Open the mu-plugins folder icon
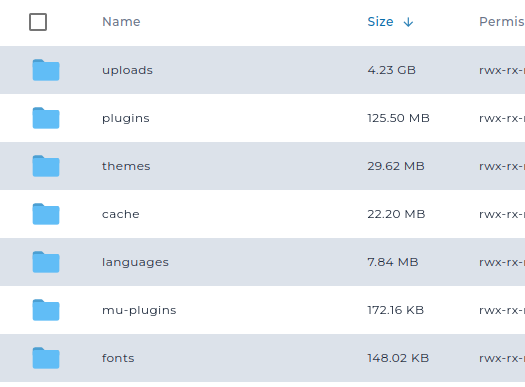 point(46,310)
